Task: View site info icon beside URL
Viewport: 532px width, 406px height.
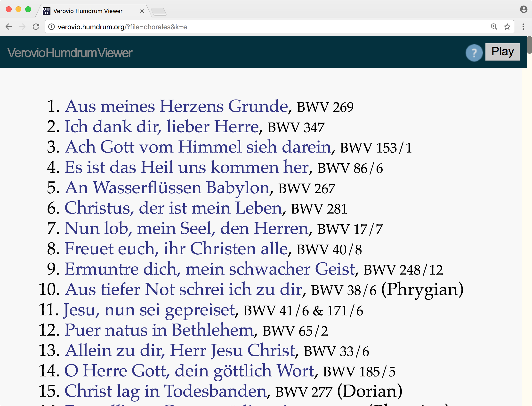Action: tap(51, 27)
